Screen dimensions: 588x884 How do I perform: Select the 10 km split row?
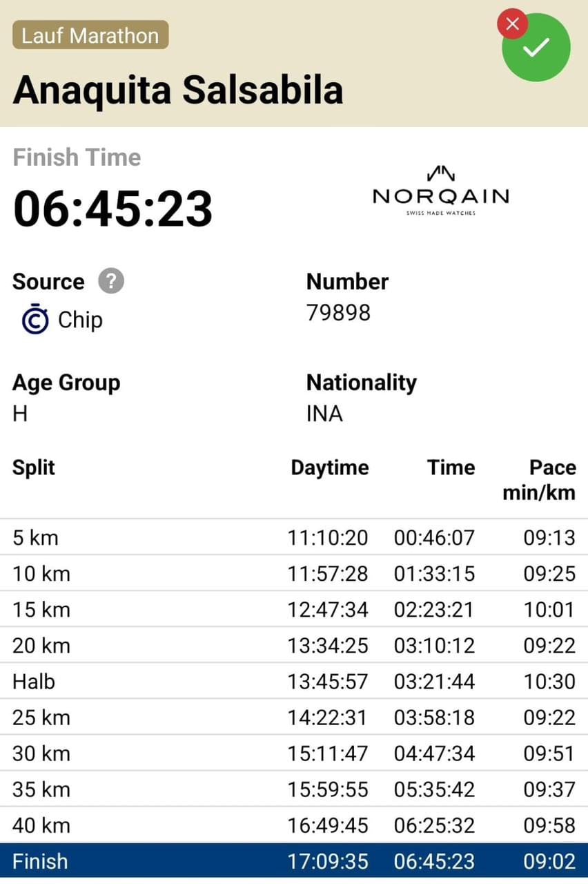pos(294,573)
